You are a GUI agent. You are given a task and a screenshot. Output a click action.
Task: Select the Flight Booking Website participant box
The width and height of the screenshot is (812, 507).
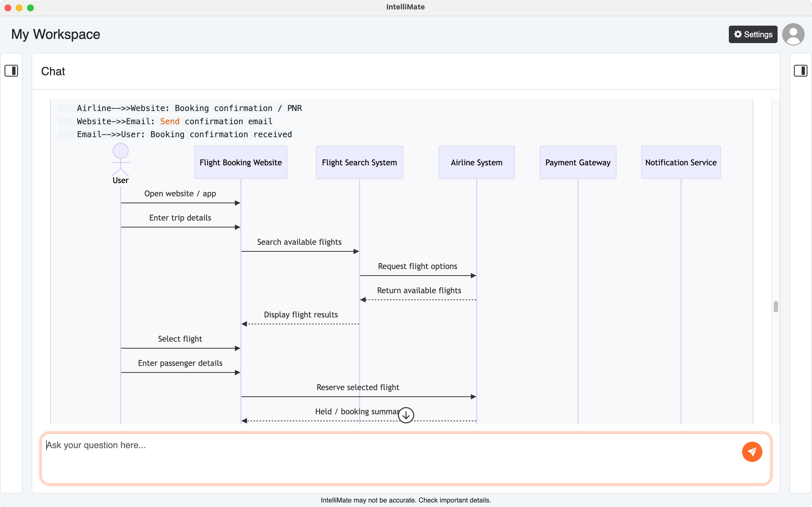(x=240, y=162)
